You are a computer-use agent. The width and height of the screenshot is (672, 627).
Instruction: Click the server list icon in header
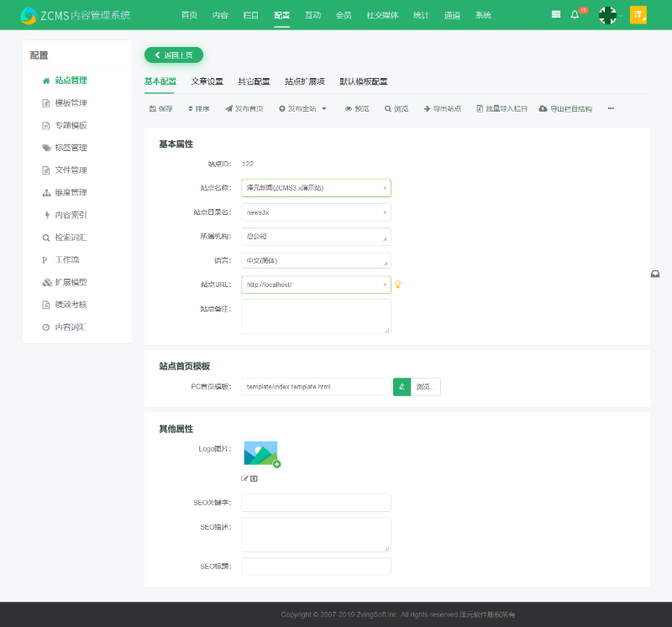[556, 15]
